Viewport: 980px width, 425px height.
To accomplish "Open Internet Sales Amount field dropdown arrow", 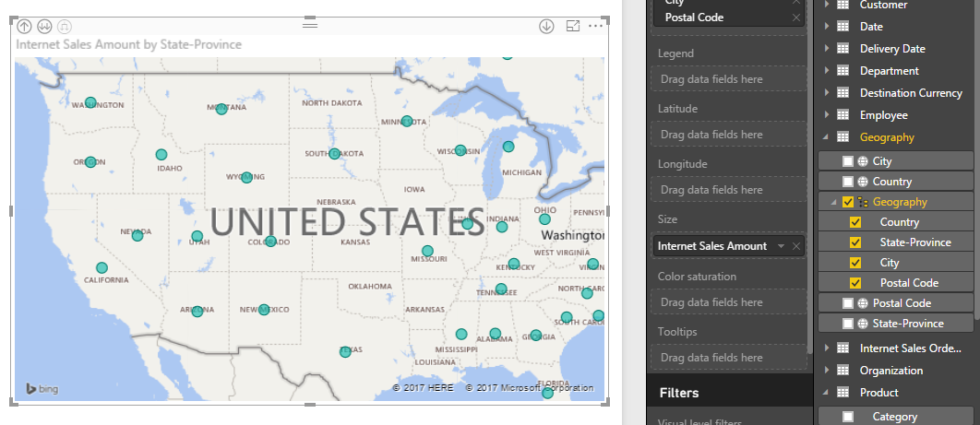I will (781, 246).
